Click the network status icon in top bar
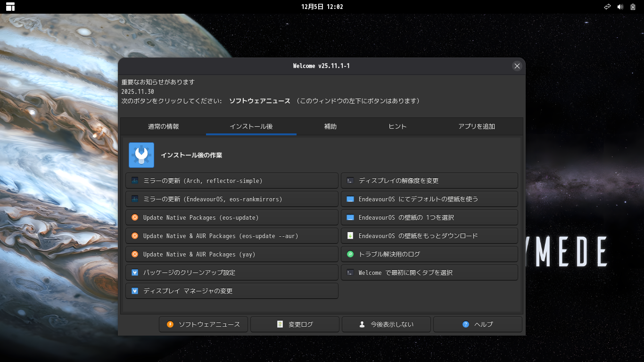The width and height of the screenshot is (644, 362). point(607,7)
